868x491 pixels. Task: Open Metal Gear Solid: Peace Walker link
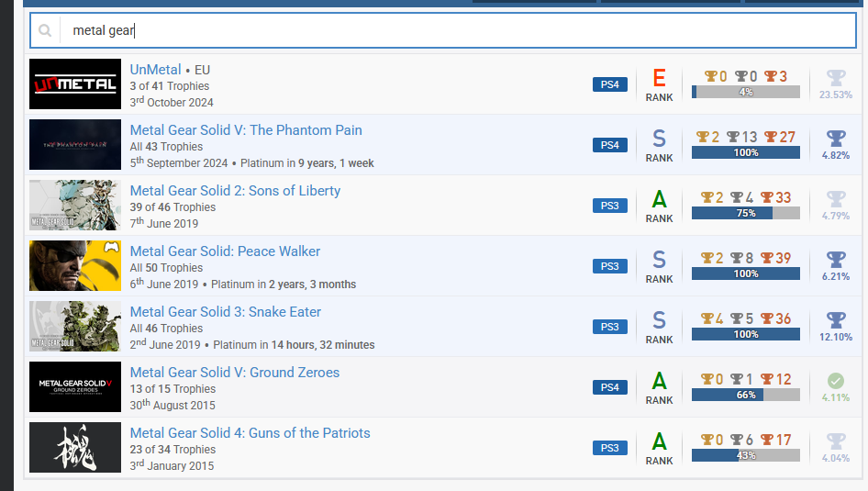tap(225, 251)
